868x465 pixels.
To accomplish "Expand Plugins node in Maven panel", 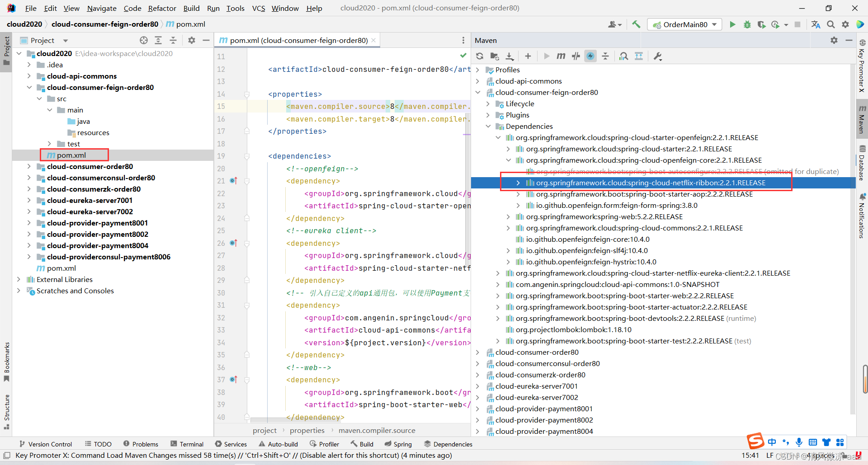I will pyautogui.click(x=488, y=115).
